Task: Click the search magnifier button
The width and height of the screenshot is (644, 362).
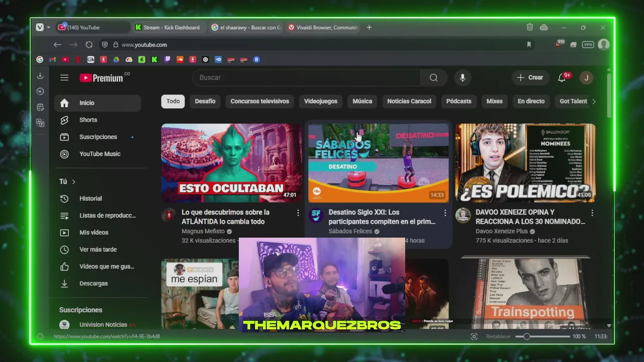Action: point(434,77)
